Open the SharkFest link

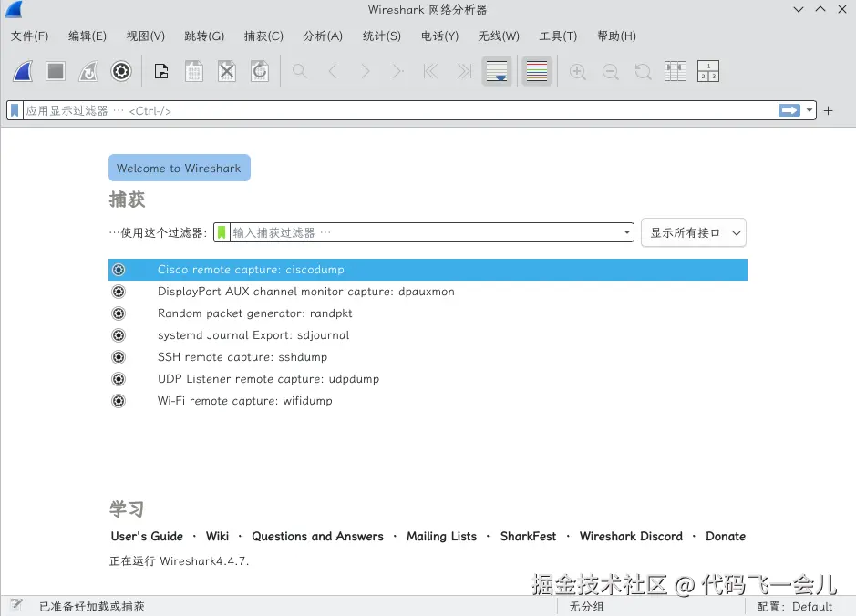pos(528,537)
